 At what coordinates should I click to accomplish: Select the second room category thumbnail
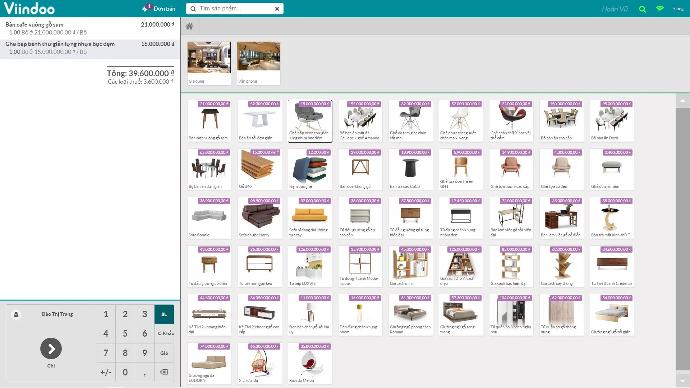click(x=258, y=63)
